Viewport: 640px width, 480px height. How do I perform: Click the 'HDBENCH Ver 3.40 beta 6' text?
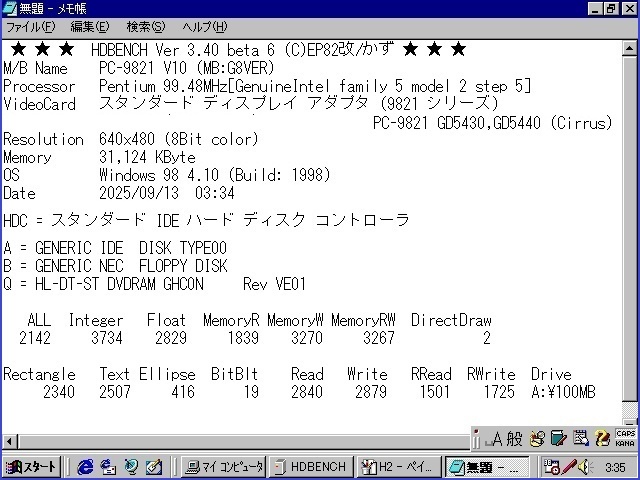[183, 50]
